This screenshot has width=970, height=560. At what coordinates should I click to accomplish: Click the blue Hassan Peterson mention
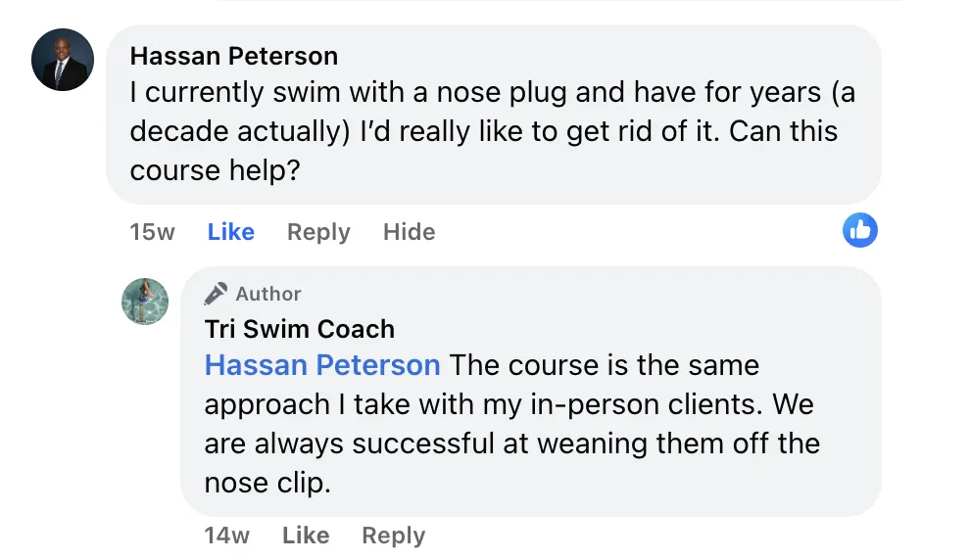coord(322,365)
